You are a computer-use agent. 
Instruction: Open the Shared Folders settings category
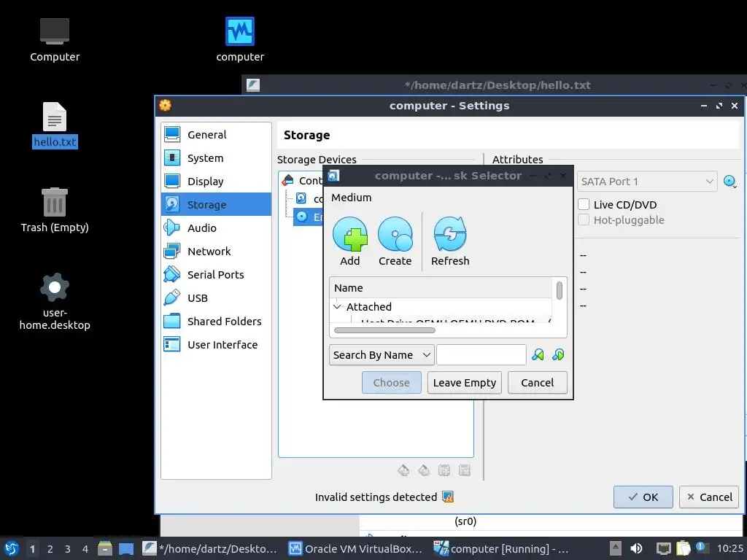coord(216,321)
